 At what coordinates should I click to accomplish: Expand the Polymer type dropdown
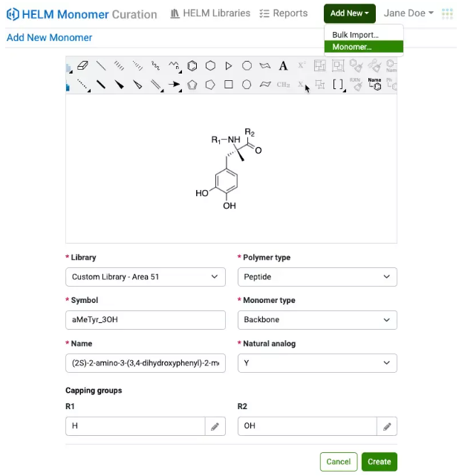[317, 277]
